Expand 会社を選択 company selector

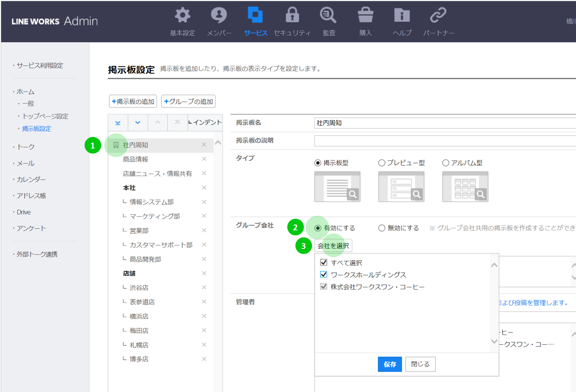[x=333, y=246]
